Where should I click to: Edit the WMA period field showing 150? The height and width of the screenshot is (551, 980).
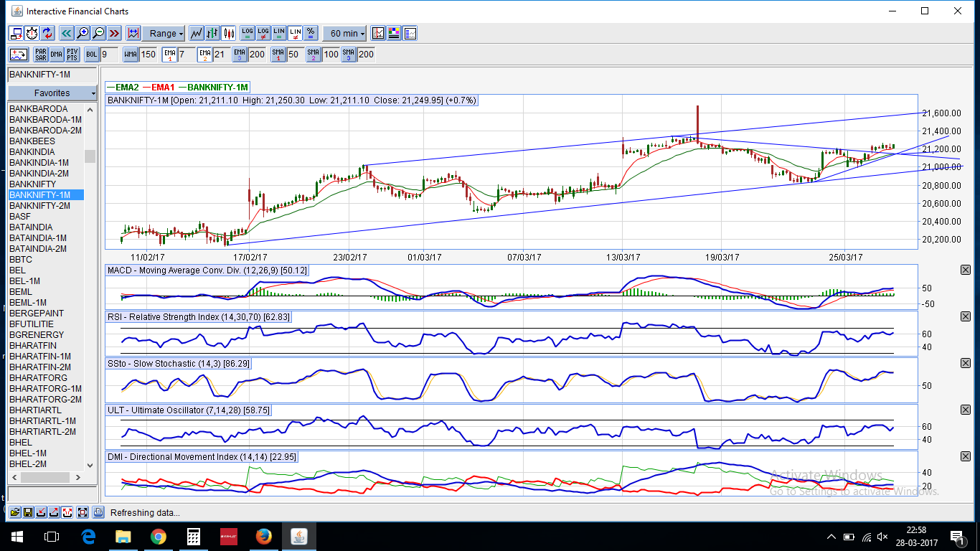(x=149, y=54)
